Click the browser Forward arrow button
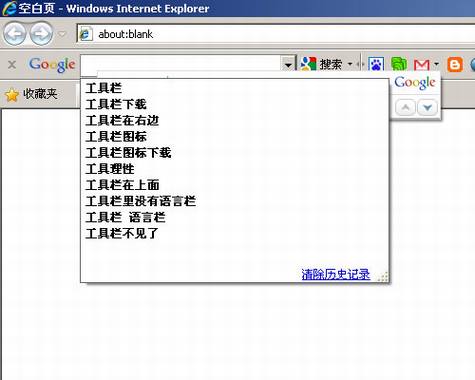This screenshot has height=380, width=475. 41,34
